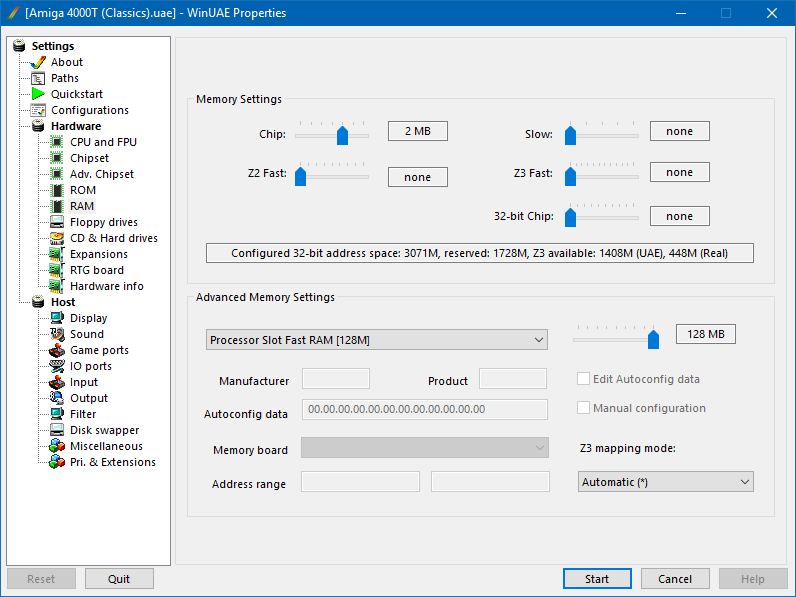Go to the Miscellaneous host settings
796x597 pixels.
click(x=106, y=446)
